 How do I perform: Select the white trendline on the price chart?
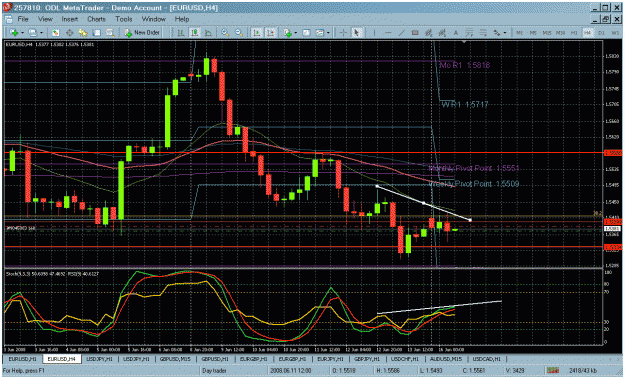423,203
